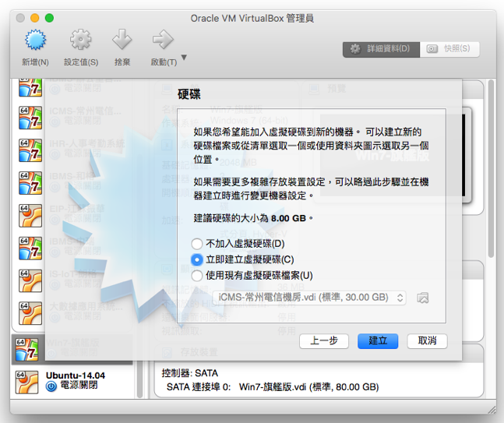The image size is (504, 423).
Task: Click the 大數據應用系統 VM Linux icon
Action: tap(30, 313)
